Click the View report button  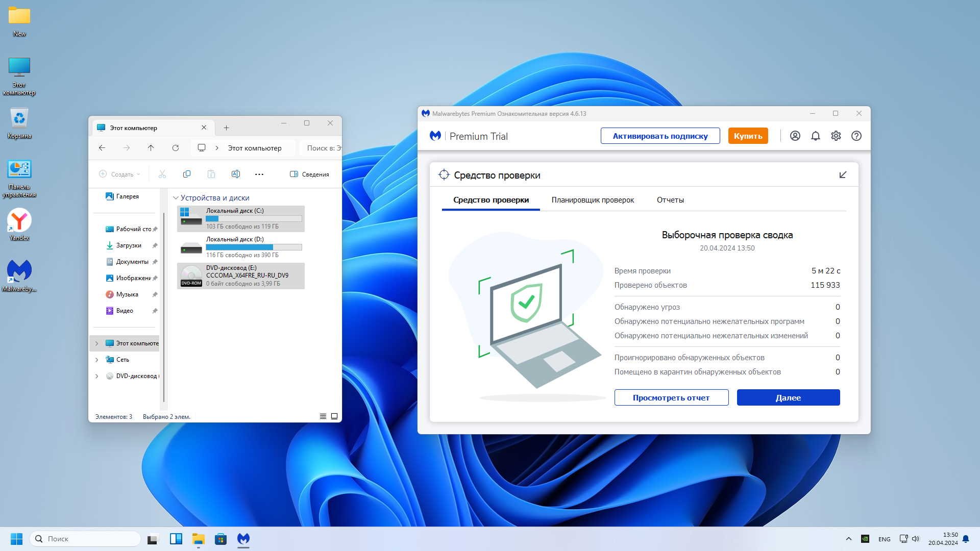pos(671,397)
